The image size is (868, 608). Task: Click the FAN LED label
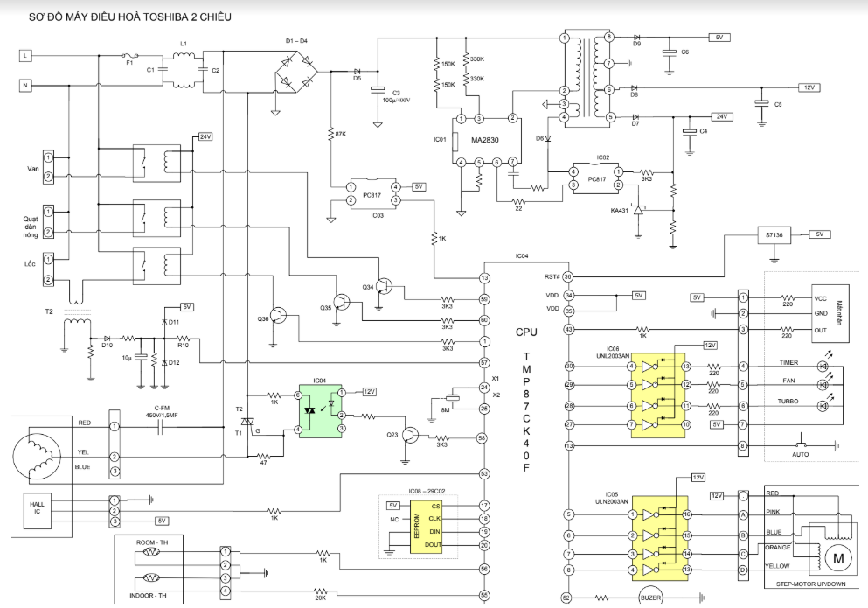tap(788, 381)
